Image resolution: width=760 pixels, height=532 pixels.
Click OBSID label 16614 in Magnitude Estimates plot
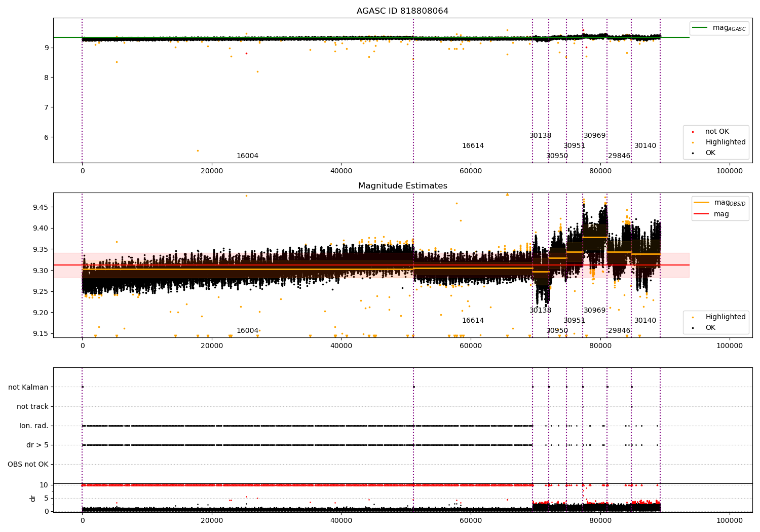point(473,321)
